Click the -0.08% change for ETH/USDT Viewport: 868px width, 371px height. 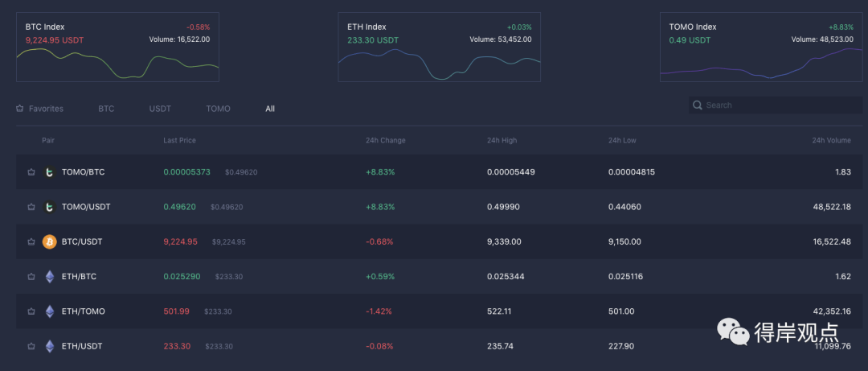(x=379, y=347)
